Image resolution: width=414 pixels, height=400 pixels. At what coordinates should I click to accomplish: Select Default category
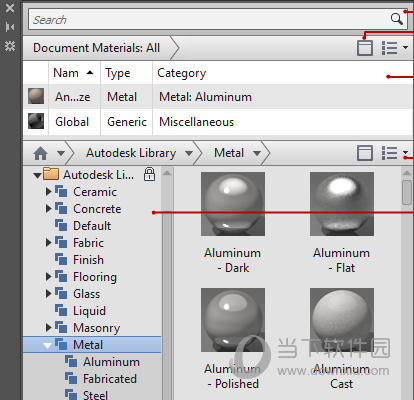click(x=92, y=226)
